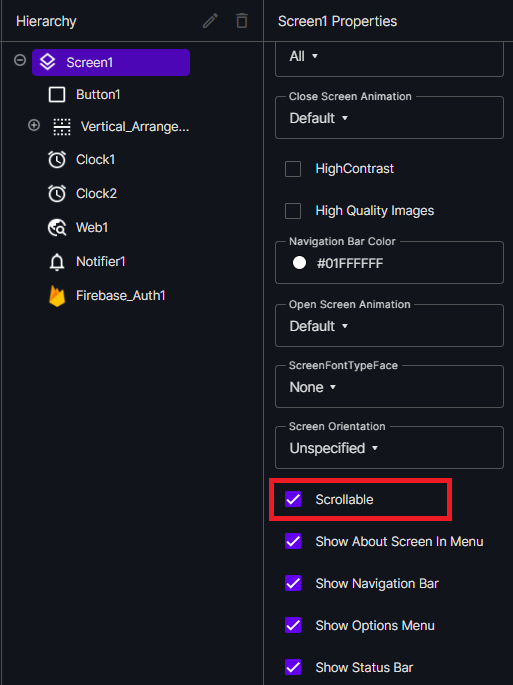Open the Close Screen Animation dropdown
This screenshot has width=513, height=685.
point(389,118)
